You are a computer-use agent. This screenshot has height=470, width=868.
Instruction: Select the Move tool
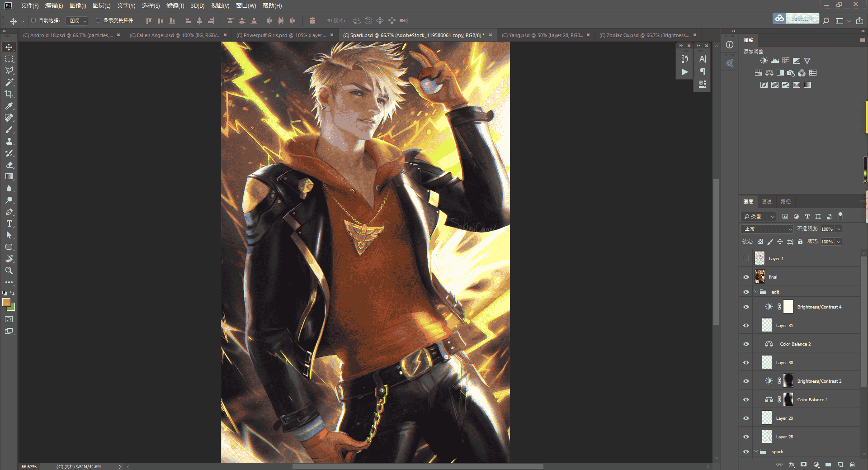(x=9, y=47)
